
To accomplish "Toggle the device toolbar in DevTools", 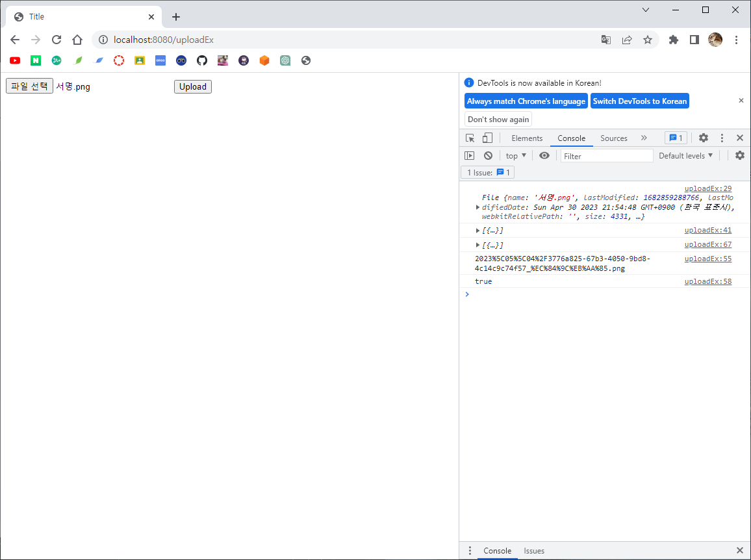I will click(x=487, y=138).
